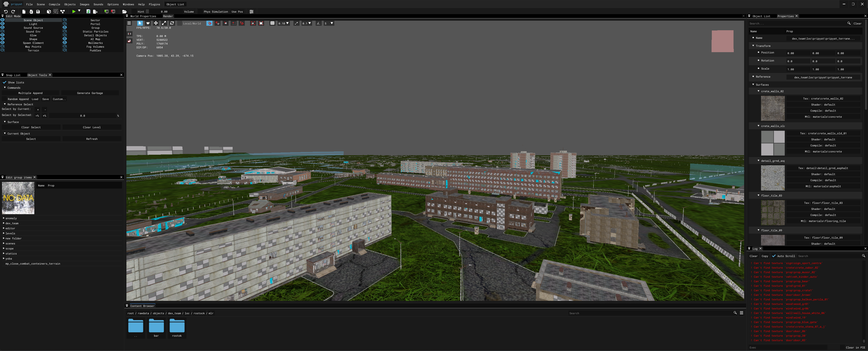
Task: Switch to the Render tab
Action: (168, 16)
